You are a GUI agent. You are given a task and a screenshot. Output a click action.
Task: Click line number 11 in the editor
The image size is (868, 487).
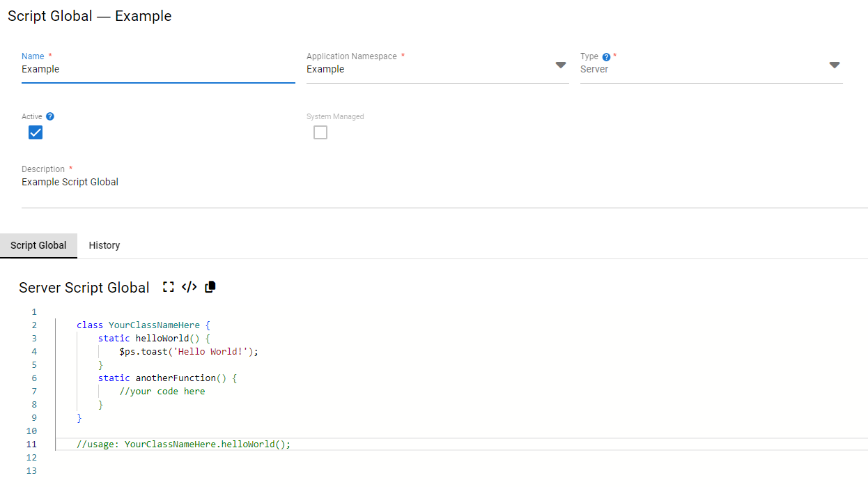[x=31, y=444]
